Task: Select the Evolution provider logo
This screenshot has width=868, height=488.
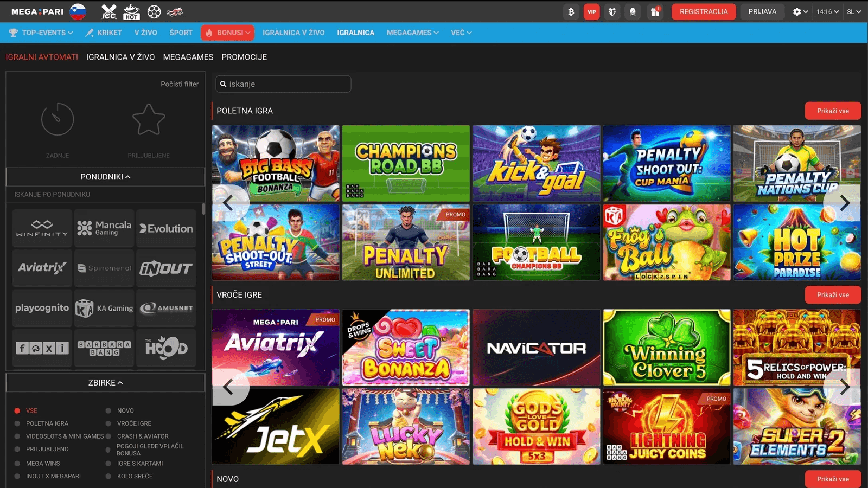Action: tap(166, 228)
